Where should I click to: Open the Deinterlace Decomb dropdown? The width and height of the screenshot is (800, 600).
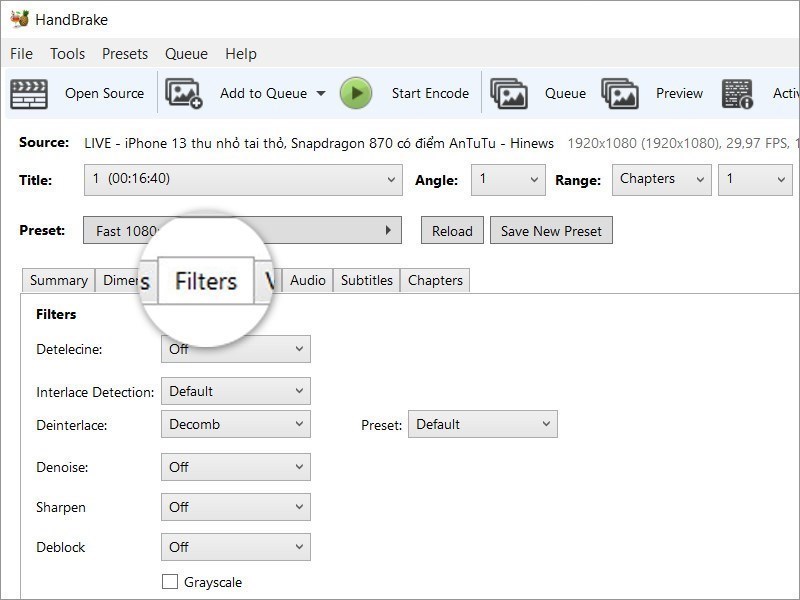pyautogui.click(x=236, y=424)
